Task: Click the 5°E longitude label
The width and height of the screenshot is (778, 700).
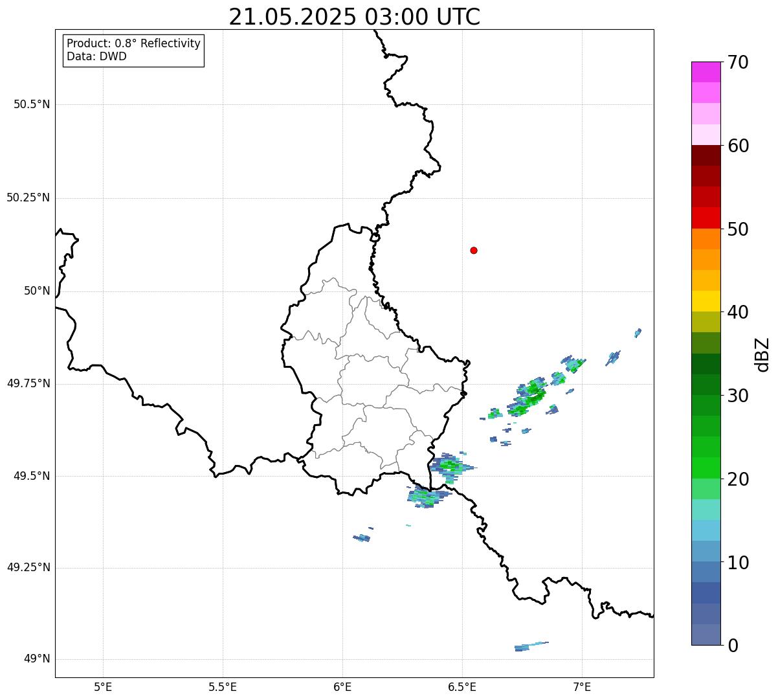Action: coord(103,687)
